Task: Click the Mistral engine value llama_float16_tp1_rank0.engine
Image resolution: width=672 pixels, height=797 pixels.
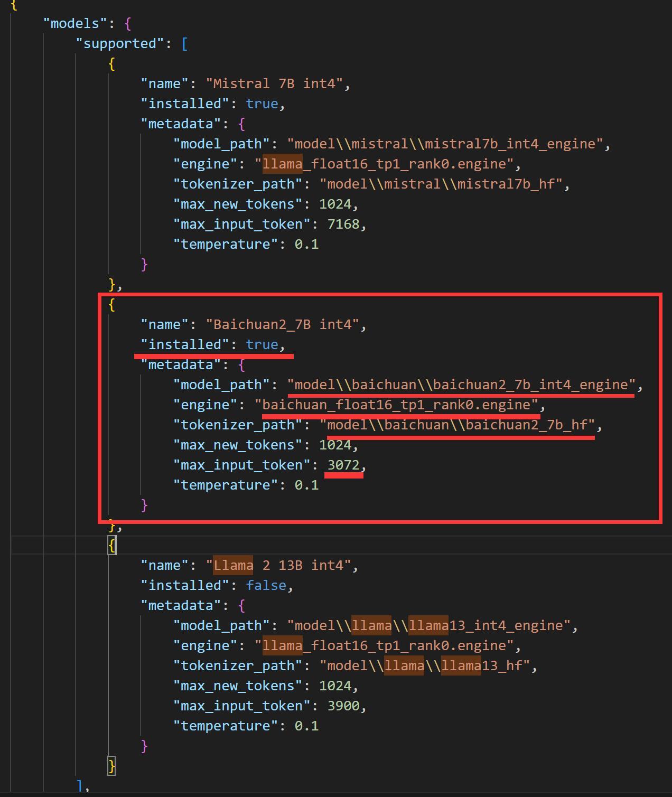Action: pyautogui.click(x=384, y=164)
